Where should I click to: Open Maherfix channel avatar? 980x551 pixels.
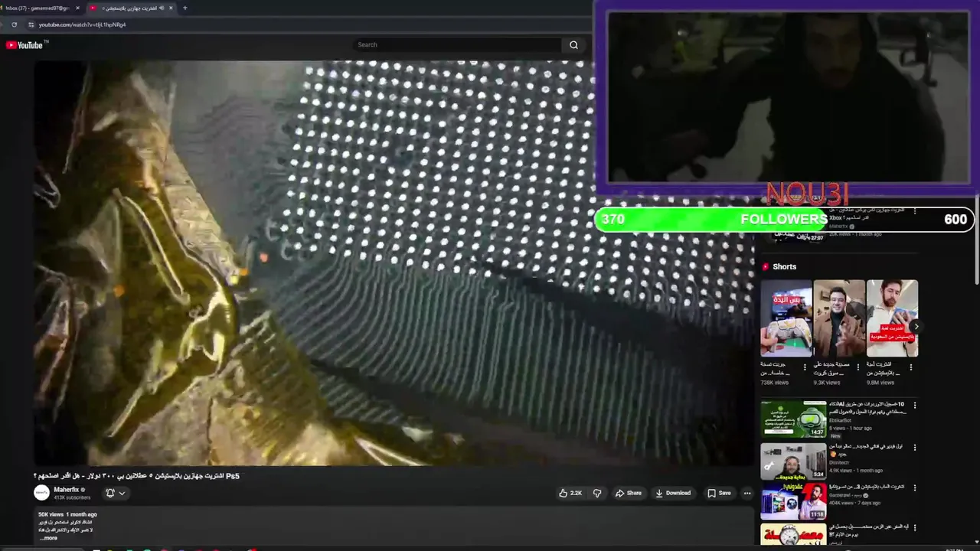pyautogui.click(x=42, y=493)
